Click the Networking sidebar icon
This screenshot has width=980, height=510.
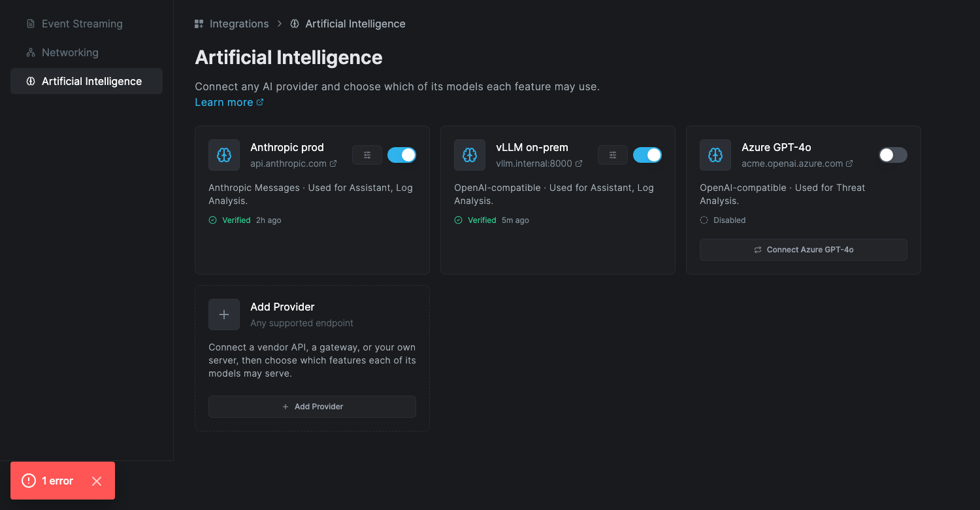[31, 53]
